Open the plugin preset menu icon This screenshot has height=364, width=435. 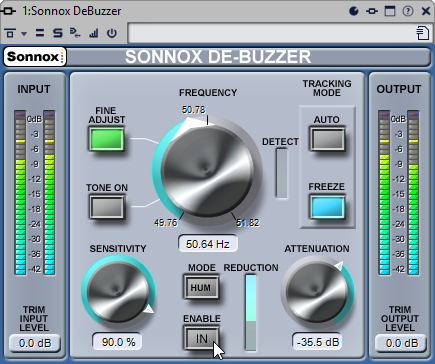(x=10, y=33)
